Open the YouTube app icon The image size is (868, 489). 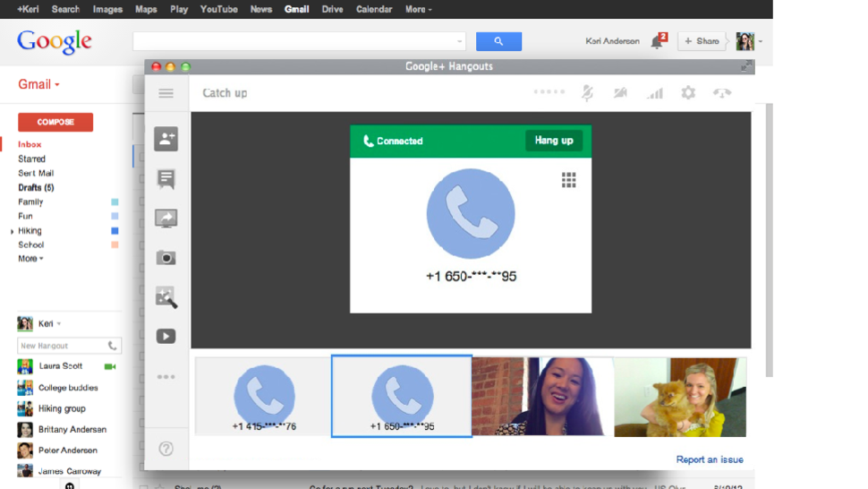click(166, 336)
